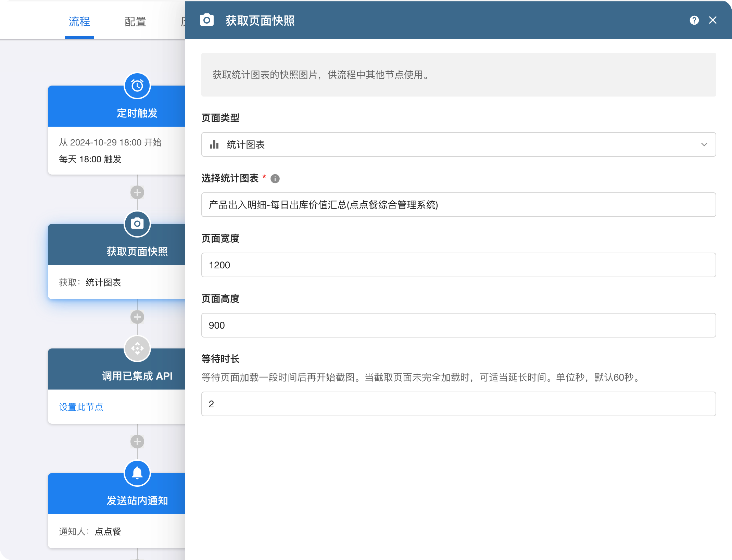Open help via question mark icon
The width and height of the screenshot is (732, 560).
coord(694,20)
